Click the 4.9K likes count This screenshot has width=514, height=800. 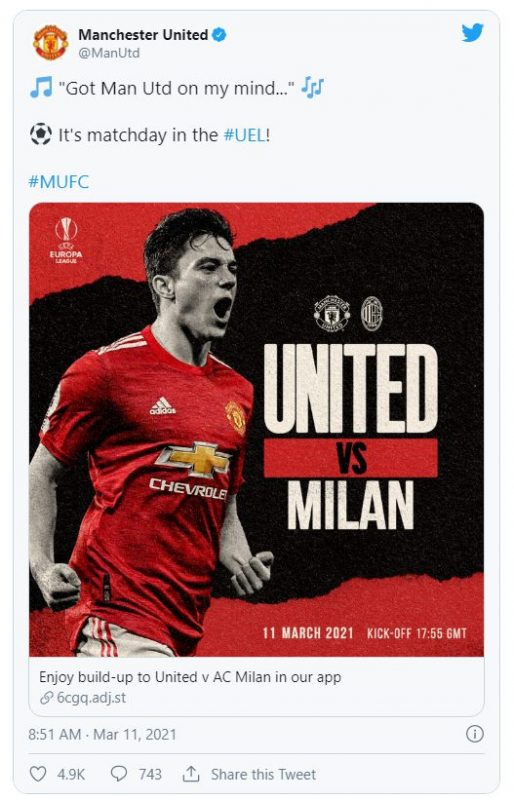pyautogui.click(x=71, y=774)
